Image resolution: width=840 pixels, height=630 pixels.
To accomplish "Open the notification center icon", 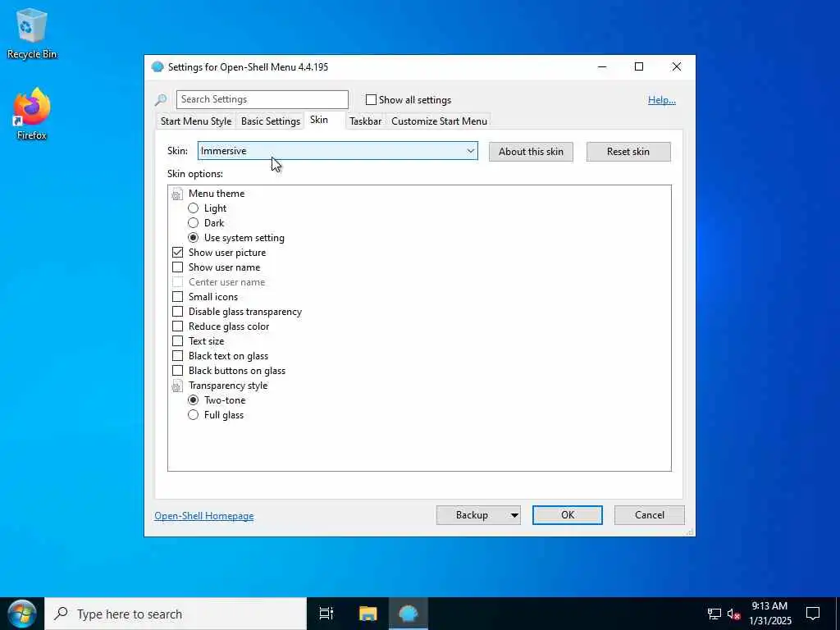I will coord(813,614).
